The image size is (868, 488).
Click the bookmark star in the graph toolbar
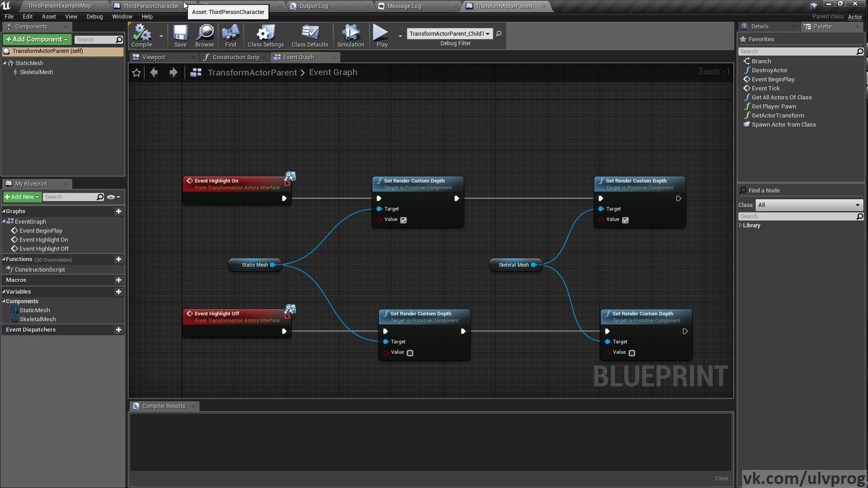tap(137, 72)
